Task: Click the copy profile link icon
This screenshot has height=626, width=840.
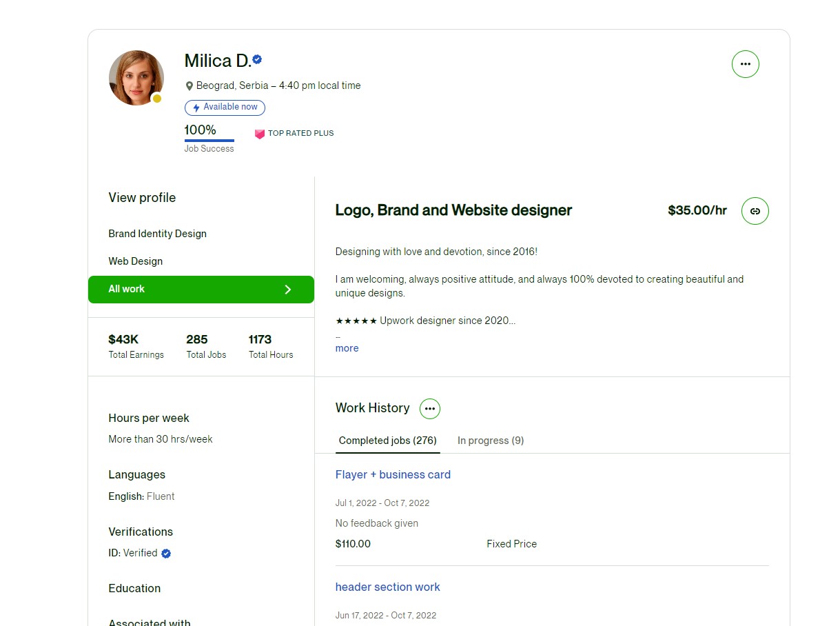Action: [x=755, y=211]
